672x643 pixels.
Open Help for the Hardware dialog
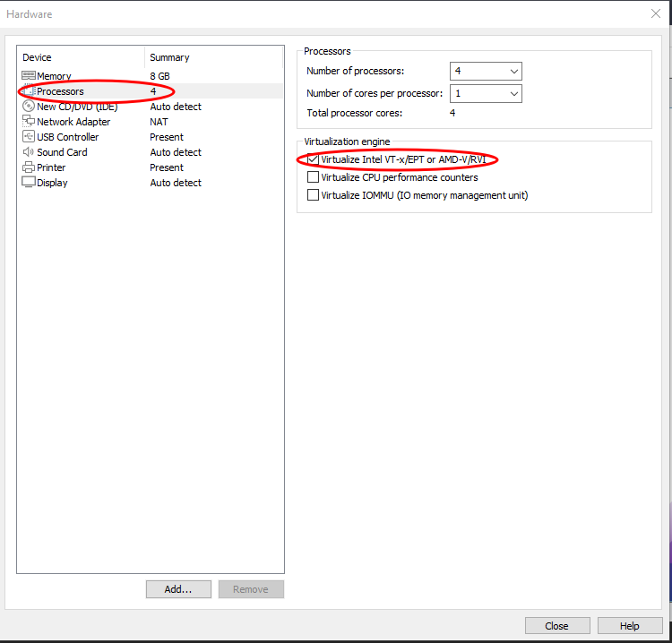coord(630,626)
